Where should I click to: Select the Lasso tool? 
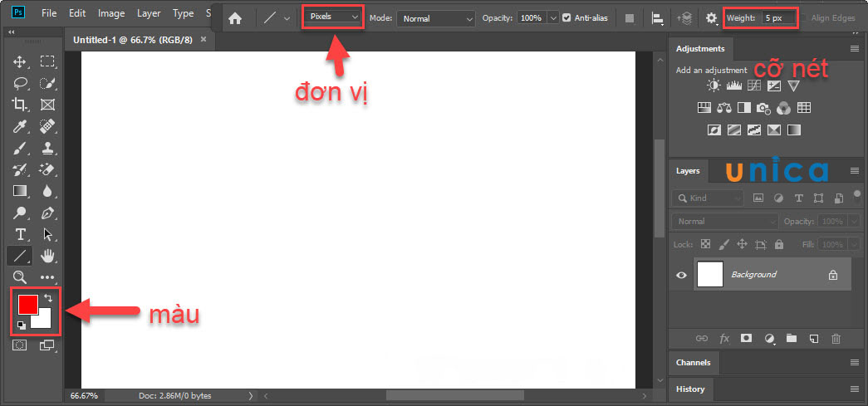[20, 83]
